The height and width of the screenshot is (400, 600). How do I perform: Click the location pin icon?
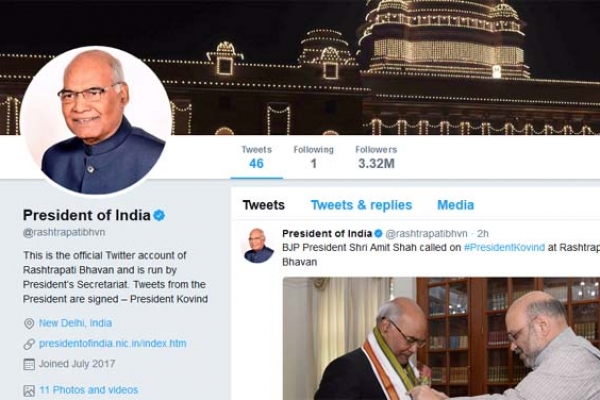click(29, 324)
